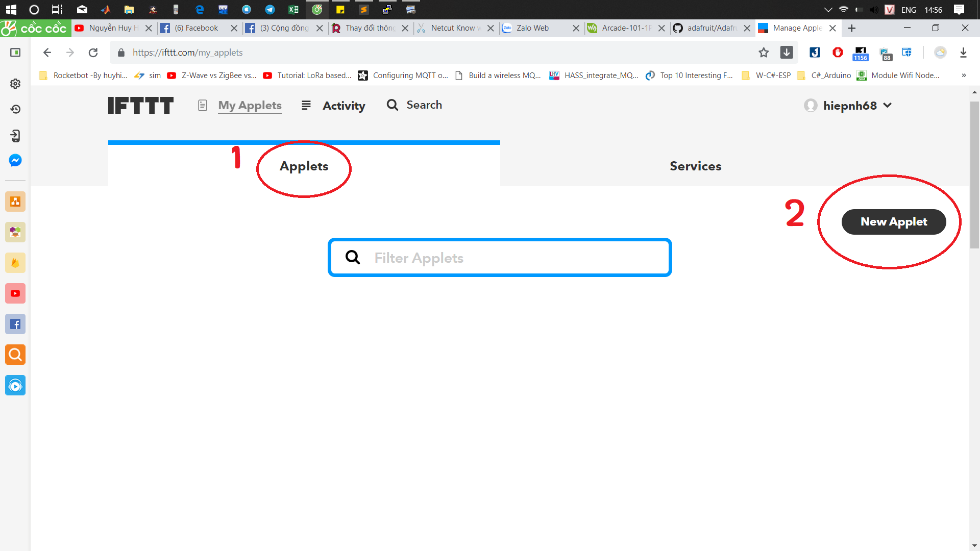This screenshot has width=980, height=551.
Task: Open a new browser tab
Action: [851, 29]
